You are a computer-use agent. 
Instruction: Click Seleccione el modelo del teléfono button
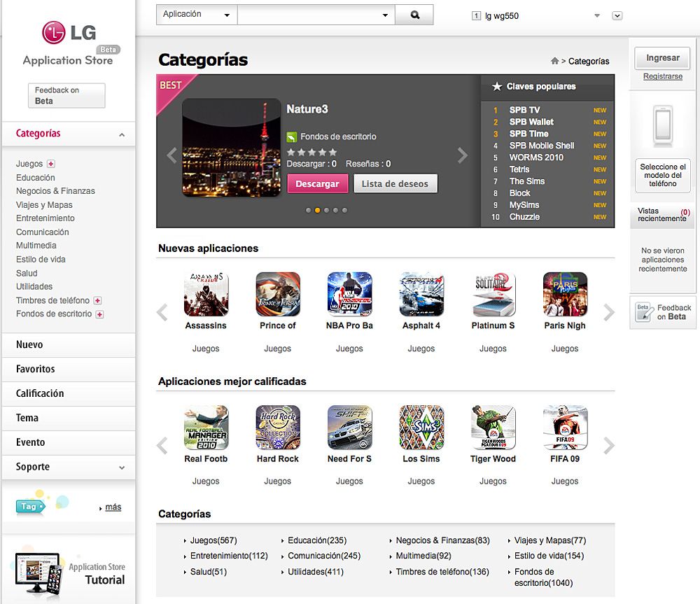[662, 175]
